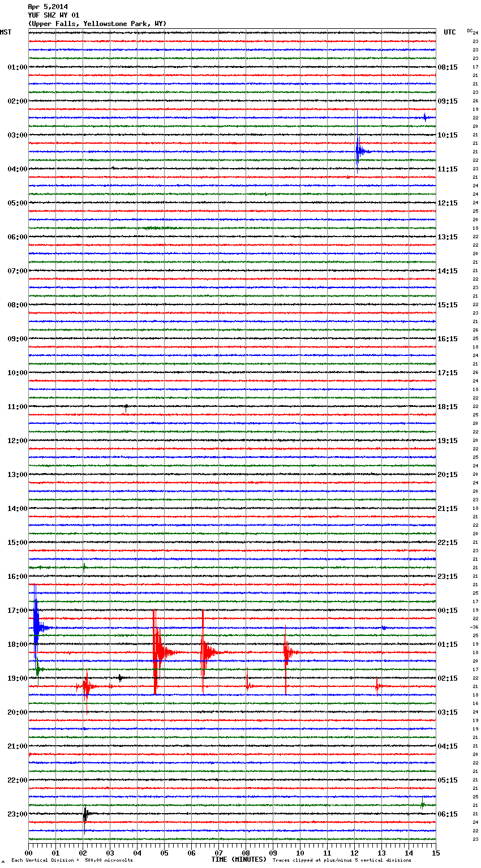Click the small red event near minute 13 after 19:00

(377, 686)
